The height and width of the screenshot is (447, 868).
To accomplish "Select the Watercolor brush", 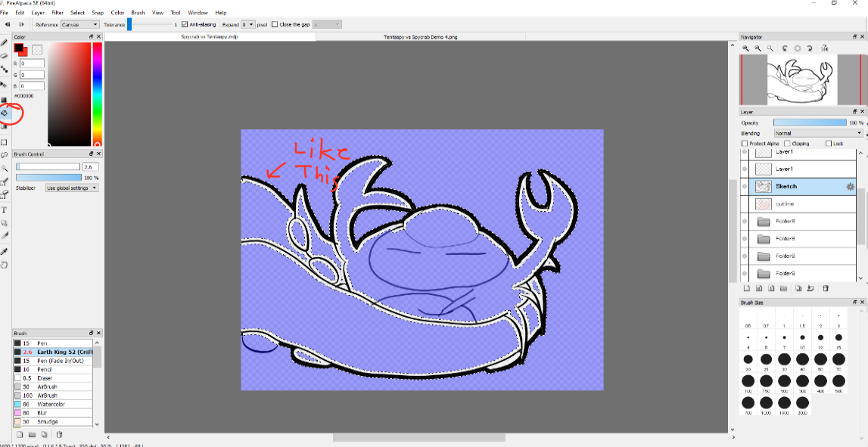I will (x=53, y=405).
